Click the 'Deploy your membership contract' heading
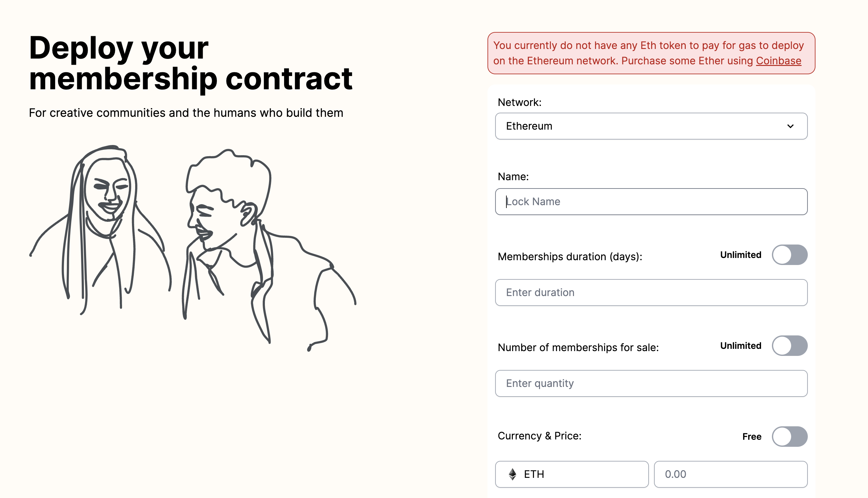The height and width of the screenshot is (498, 868). tap(190, 63)
